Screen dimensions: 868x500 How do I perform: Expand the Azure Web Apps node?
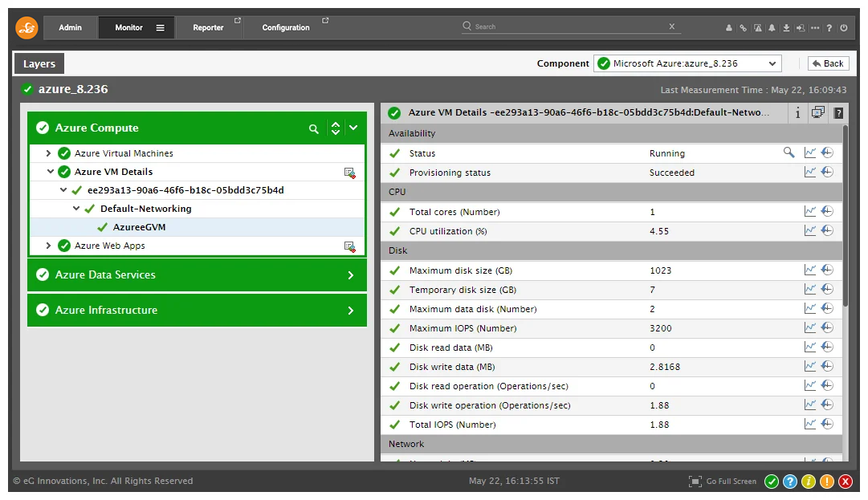(x=48, y=246)
